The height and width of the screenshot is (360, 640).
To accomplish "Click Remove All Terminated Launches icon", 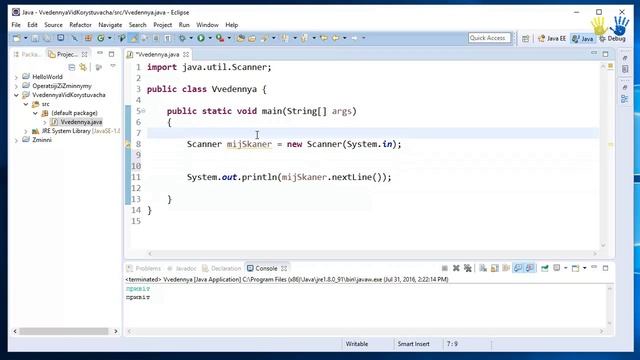I will tap(468, 268).
